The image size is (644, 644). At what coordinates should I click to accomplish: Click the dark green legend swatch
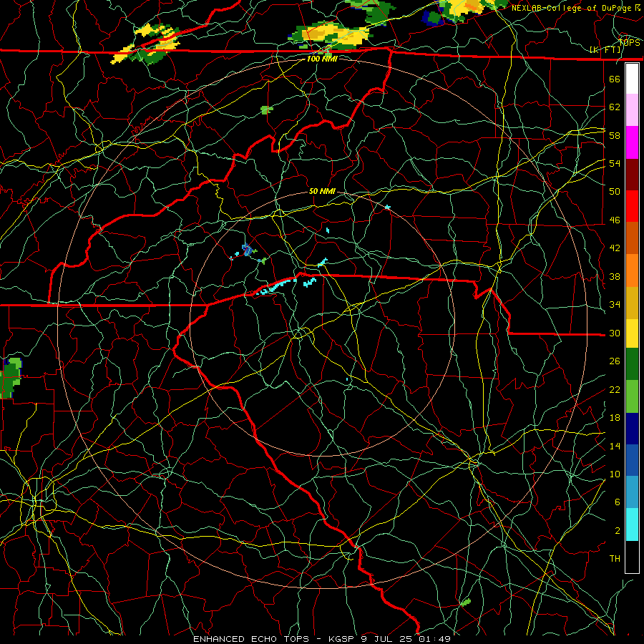pos(632,364)
